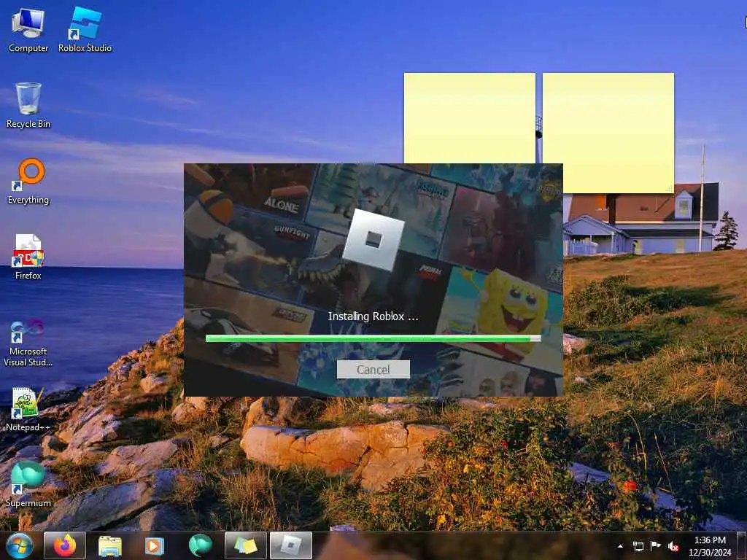Open the Action Center flag icon

pos(656,546)
